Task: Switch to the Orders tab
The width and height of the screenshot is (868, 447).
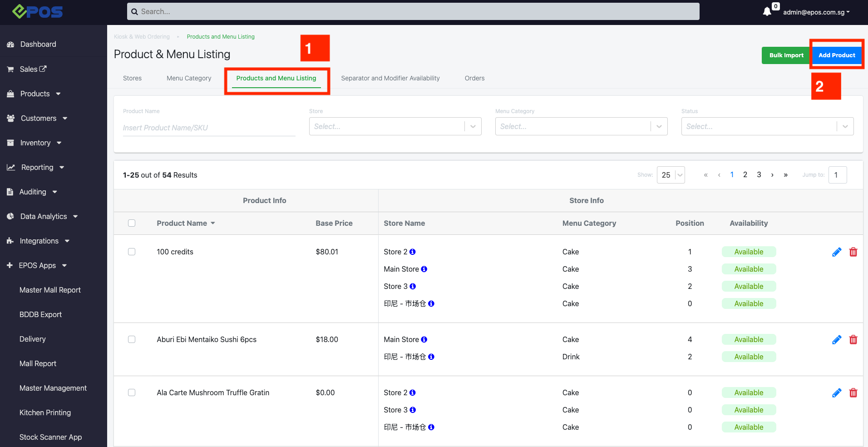Action: 474,78
